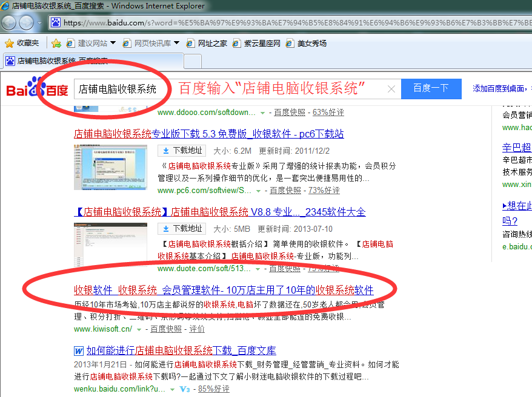Click the e.baidu sidebar URL
The height and width of the screenshot is (397, 532).
[517, 246]
